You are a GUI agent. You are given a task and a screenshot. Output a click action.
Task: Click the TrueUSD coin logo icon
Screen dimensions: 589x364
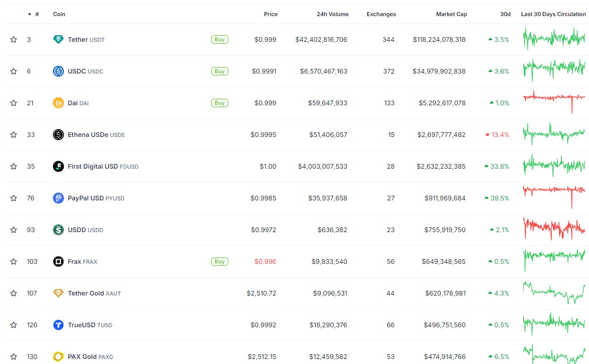point(58,325)
